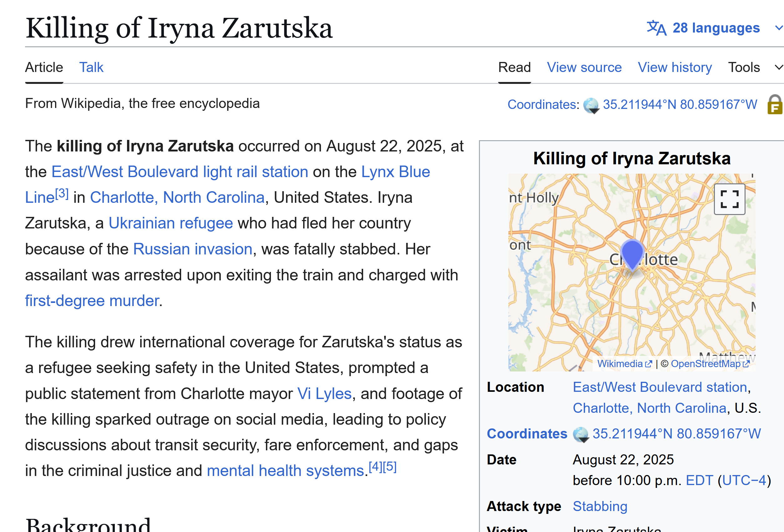The width and height of the screenshot is (784, 532).
Task: Click the globe icon beside top coordinates
Action: (x=591, y=105)
